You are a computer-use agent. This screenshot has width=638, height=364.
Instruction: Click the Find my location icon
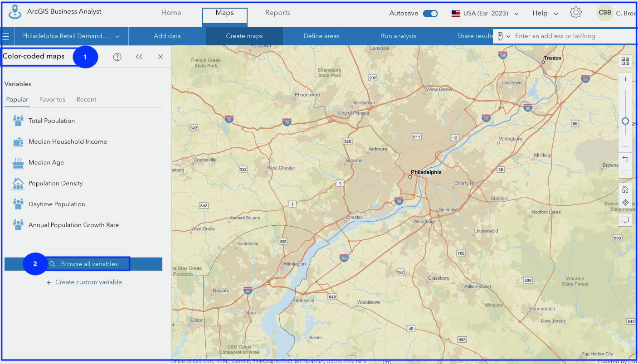[625, 203]
